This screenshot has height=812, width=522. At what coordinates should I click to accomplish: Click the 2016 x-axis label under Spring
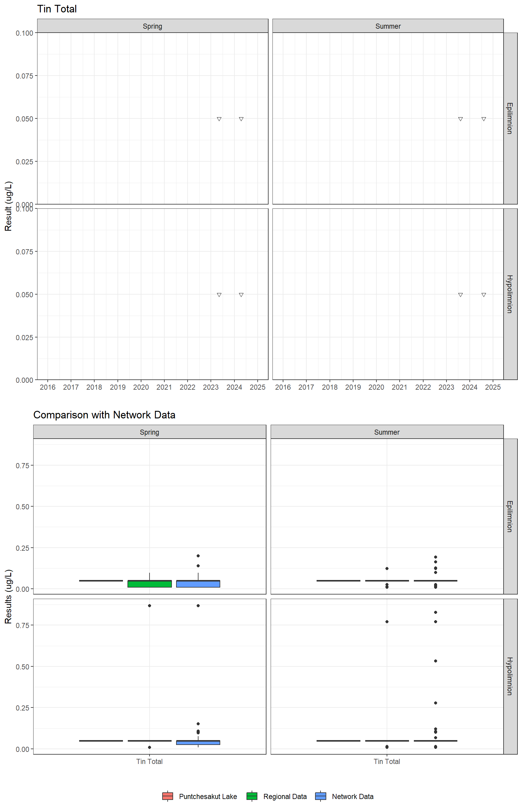[x=47, y=387]
